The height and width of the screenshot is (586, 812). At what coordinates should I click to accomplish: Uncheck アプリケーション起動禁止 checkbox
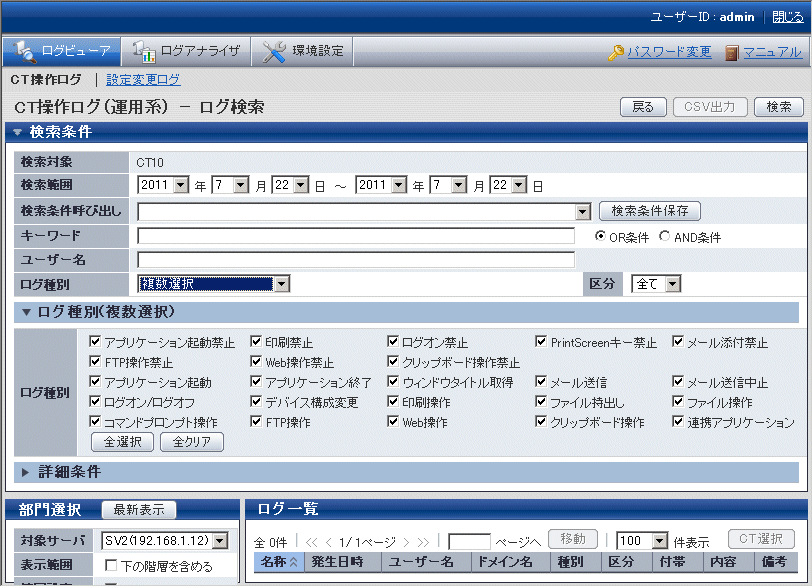pos(95,341)
